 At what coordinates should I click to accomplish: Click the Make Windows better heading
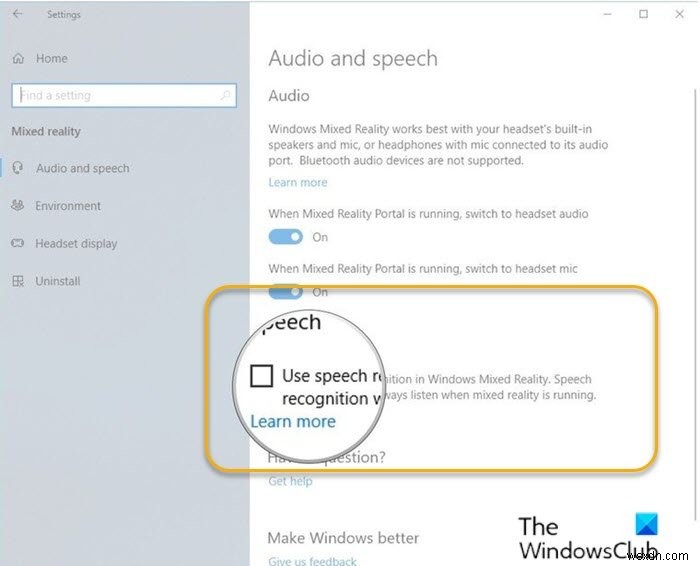coord(343,538)
